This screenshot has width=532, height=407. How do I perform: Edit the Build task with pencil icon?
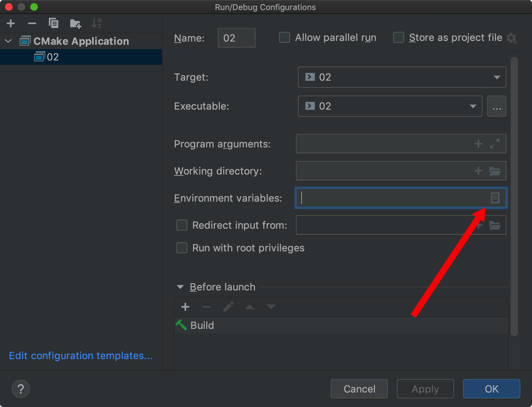pos(228,307)
